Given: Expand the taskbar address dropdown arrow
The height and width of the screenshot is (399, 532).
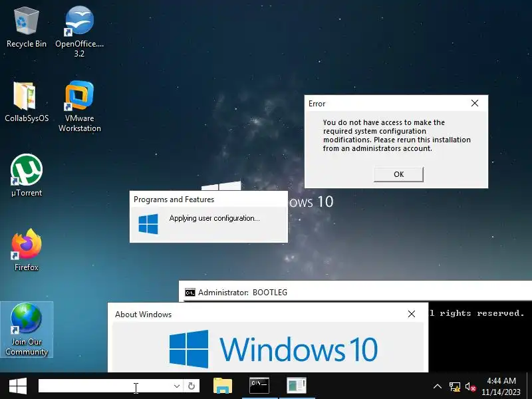Looking at the screenshot, I should point(177,386).
